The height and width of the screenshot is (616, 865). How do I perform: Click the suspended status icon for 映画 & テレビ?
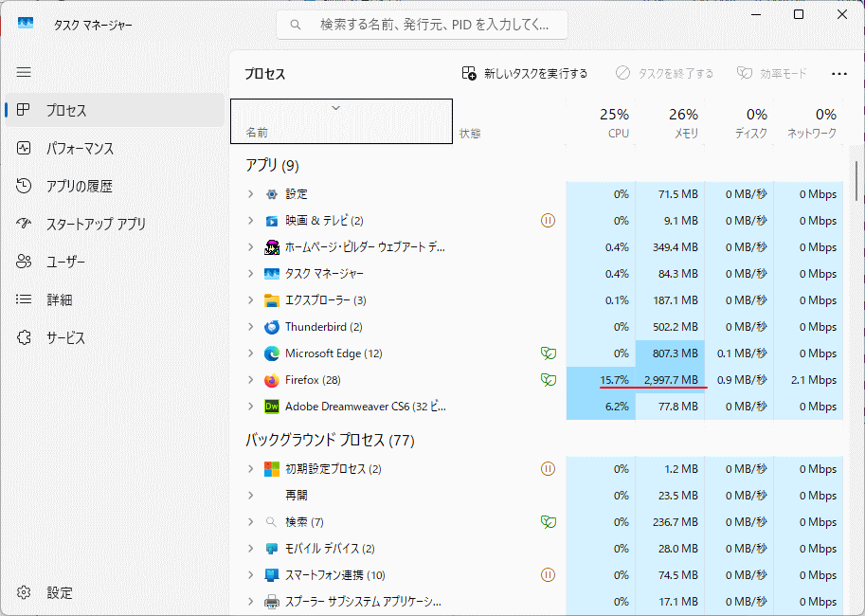548,221
